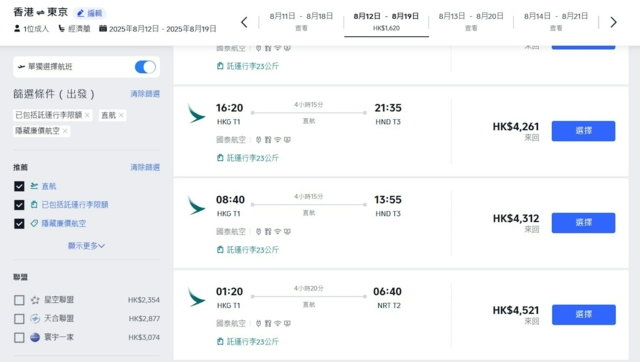Select the 8月13日 - 8月20日 date tab
Image resolution: width=640 pixels, height=362 pixels.
pos(471,22)
